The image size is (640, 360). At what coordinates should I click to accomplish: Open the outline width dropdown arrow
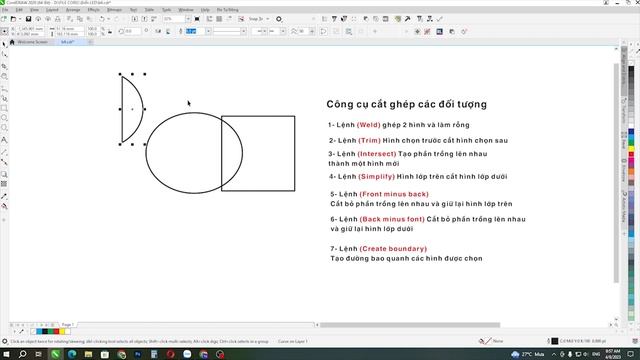point(208,31)
